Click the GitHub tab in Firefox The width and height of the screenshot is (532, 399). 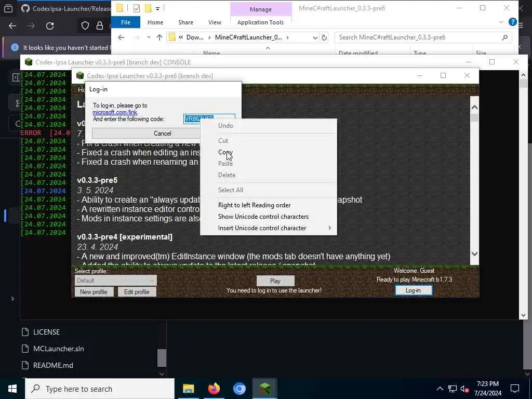[66, 8]
